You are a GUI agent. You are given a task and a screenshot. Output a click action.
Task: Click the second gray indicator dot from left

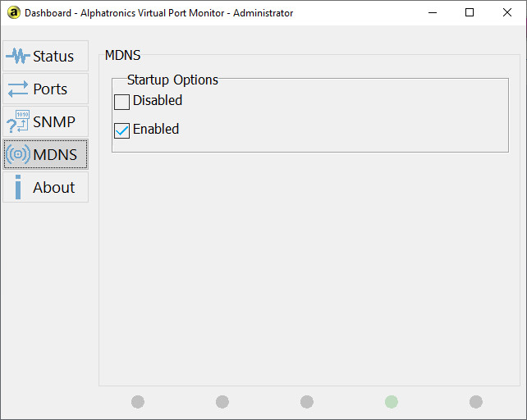point(222,402)
